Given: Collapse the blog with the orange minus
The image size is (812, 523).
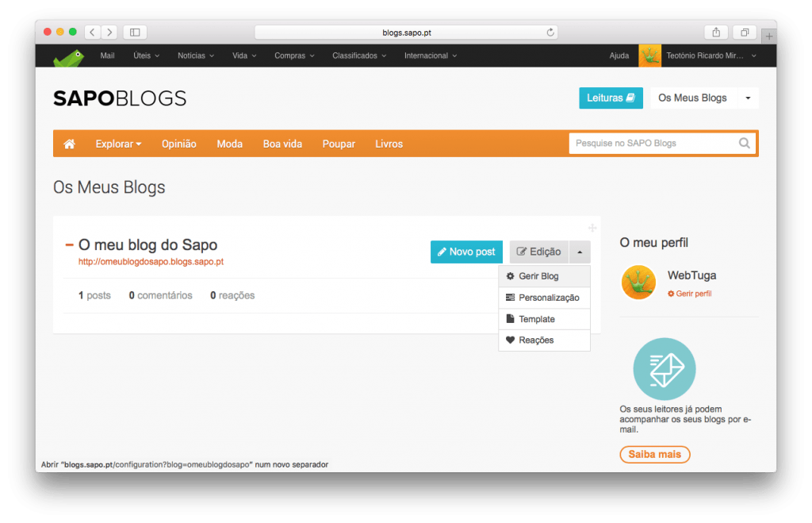Looking at the screenshot, I should tap(69, 245).
